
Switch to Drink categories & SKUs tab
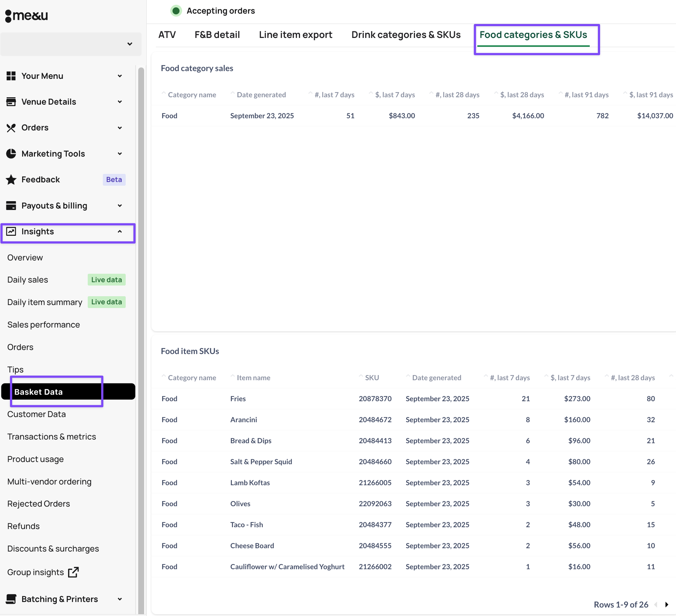(x=406, y=35)
